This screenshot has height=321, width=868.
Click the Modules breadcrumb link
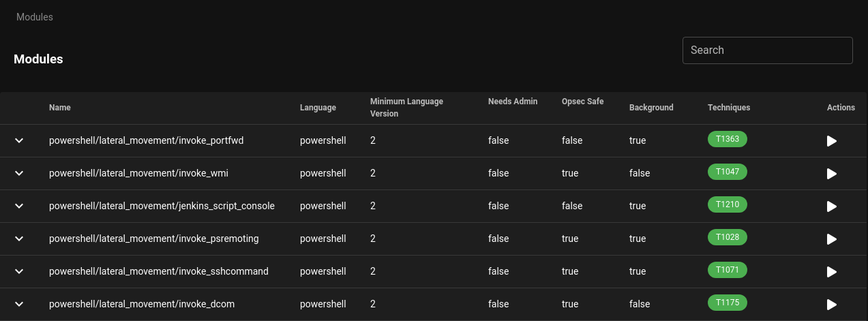tap(35, 17)
